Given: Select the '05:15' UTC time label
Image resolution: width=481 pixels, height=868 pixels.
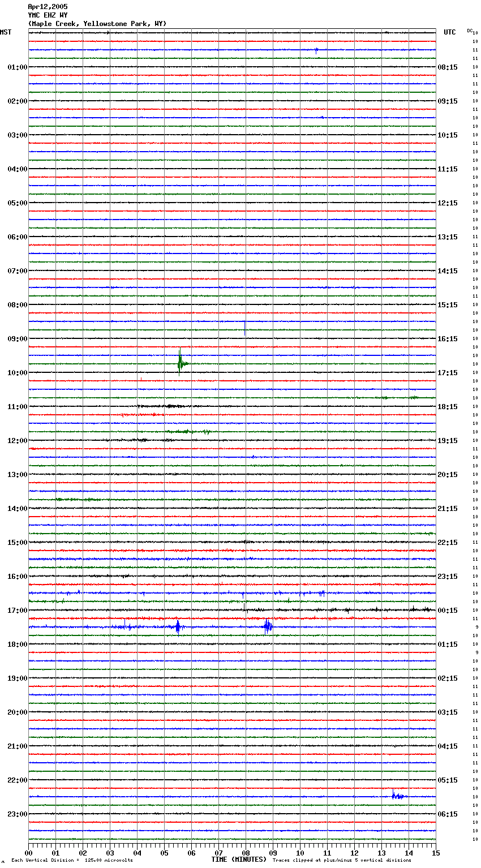Looking at the screenshot, I should coord(448,780).
